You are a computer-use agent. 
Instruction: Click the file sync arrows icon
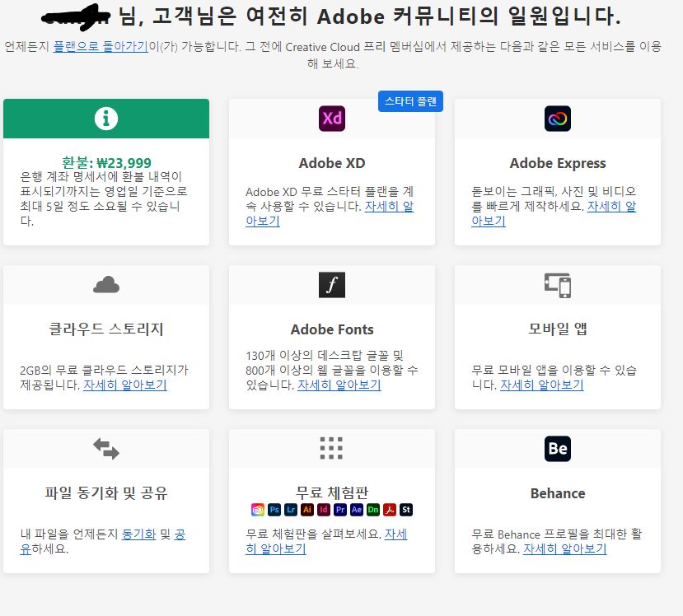point(105,449)
